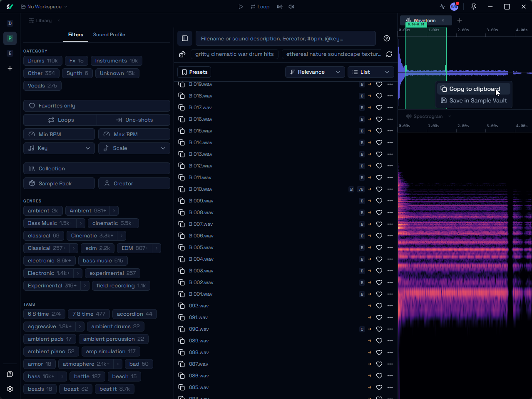
Task: Toggle the One-shots filter
Action: pos(134,120)
